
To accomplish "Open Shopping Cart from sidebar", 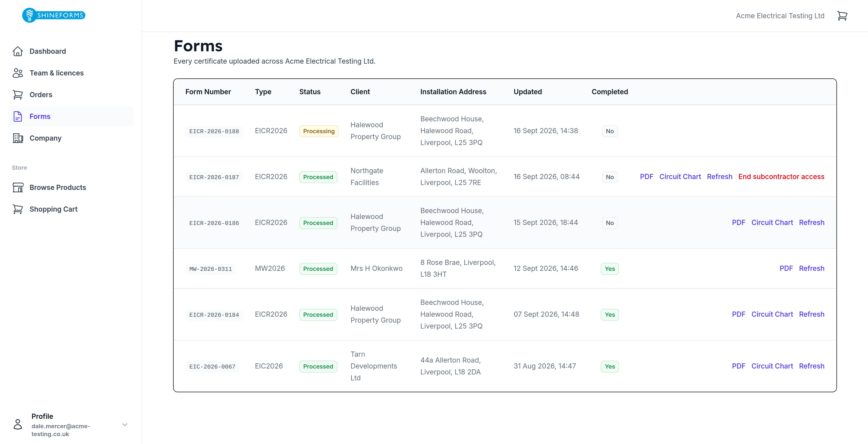I will 71,209.
